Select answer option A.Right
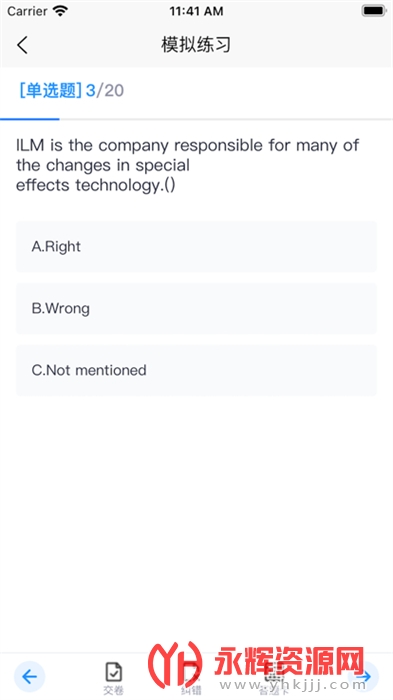The height and width of the screenshot is (700, 393). pyautogui.click(x=196, y=246)
